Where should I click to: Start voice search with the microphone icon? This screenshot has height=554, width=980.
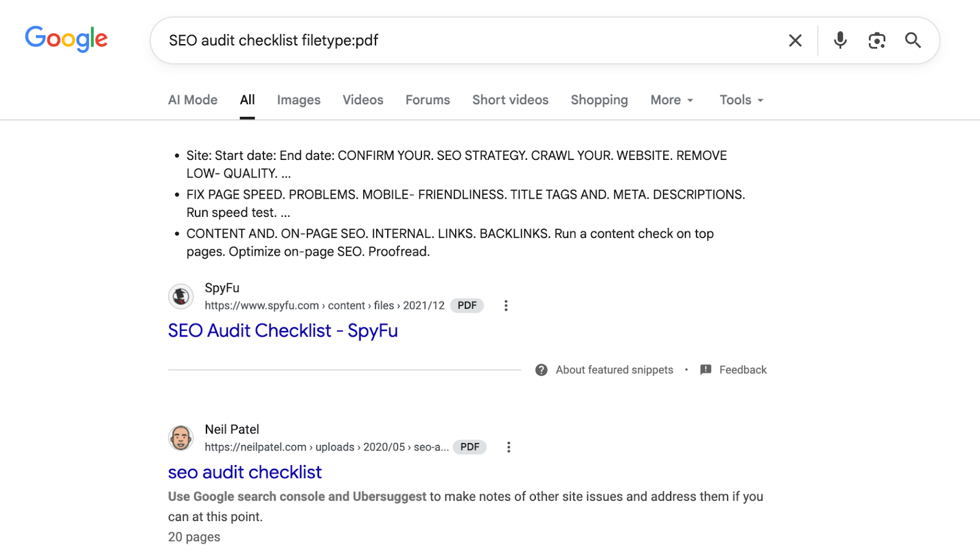pos(840,40)
